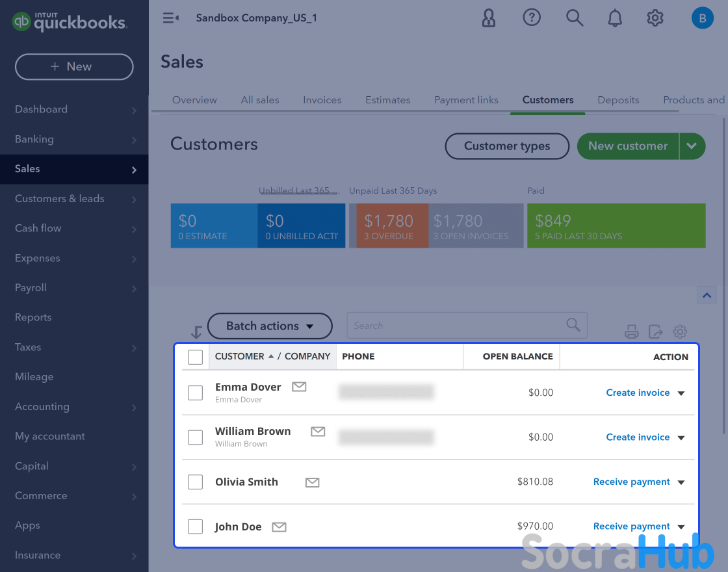Toggle the select-all customers checkbox

click(x=195, y=357)
